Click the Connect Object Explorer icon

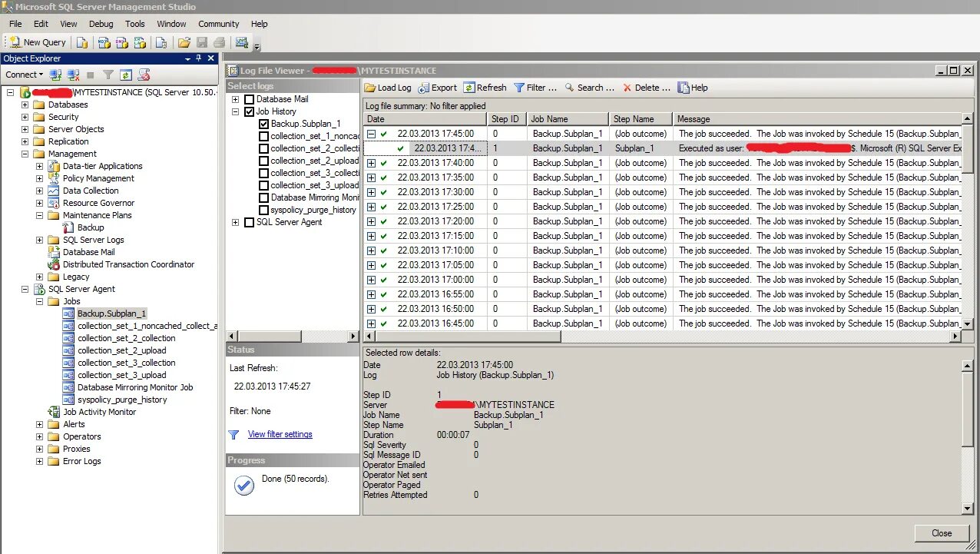(x=55, y=75)
